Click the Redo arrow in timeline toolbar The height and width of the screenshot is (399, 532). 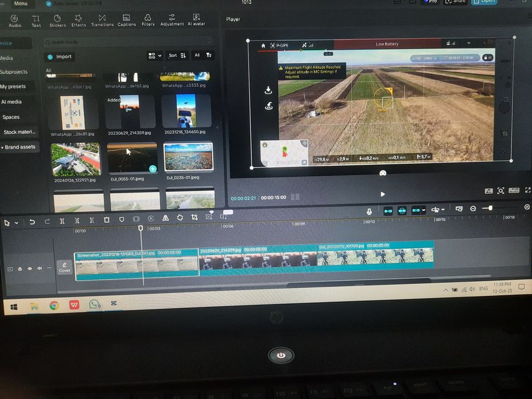47,222
